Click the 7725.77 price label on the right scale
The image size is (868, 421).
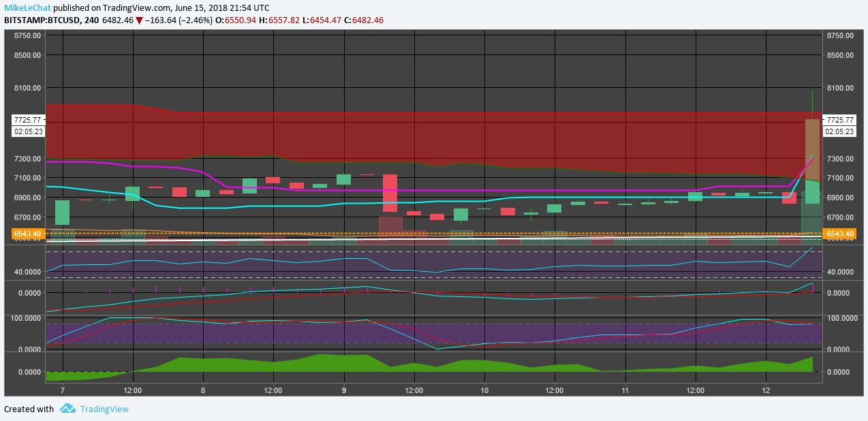pyautogui.click(x=839, y=119)
